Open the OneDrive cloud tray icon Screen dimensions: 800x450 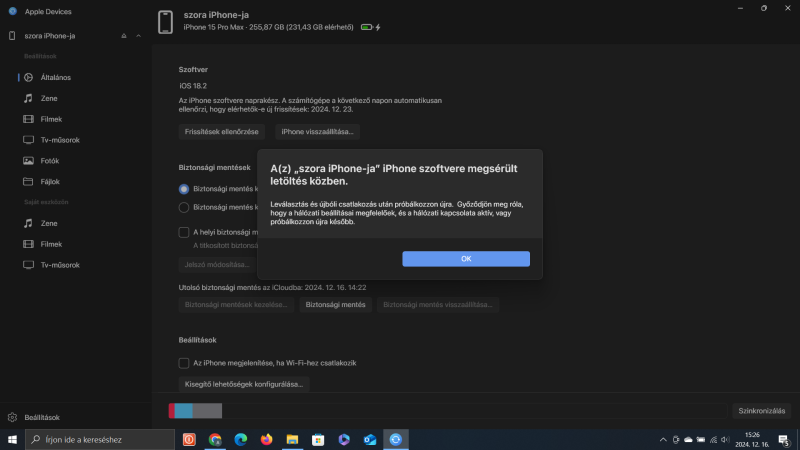click(x=688, y=440)
